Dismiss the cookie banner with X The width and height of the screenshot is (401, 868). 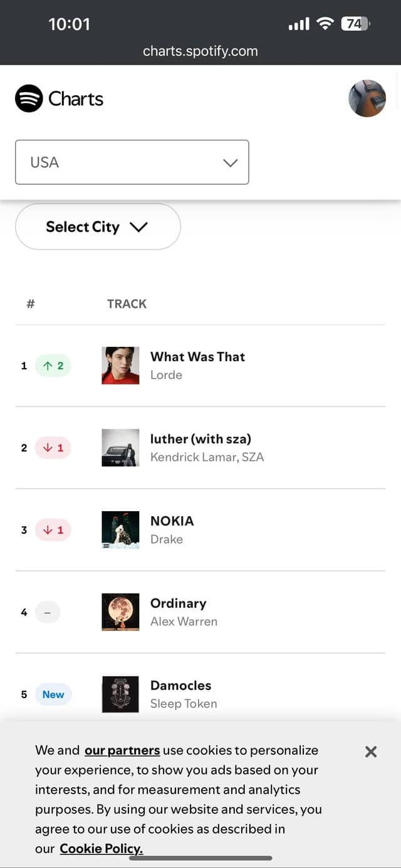tap(371, 751)
